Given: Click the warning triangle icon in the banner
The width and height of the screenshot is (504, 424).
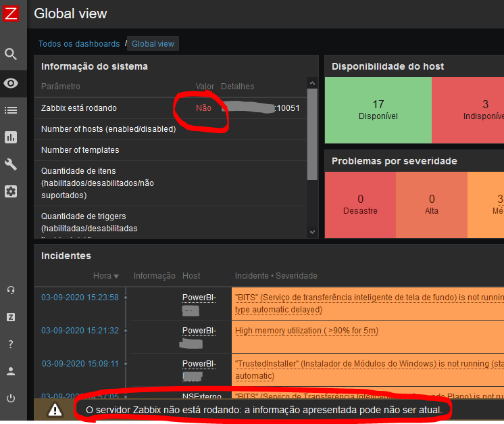Looking at the screenshot, I should (x=55, y=410).
